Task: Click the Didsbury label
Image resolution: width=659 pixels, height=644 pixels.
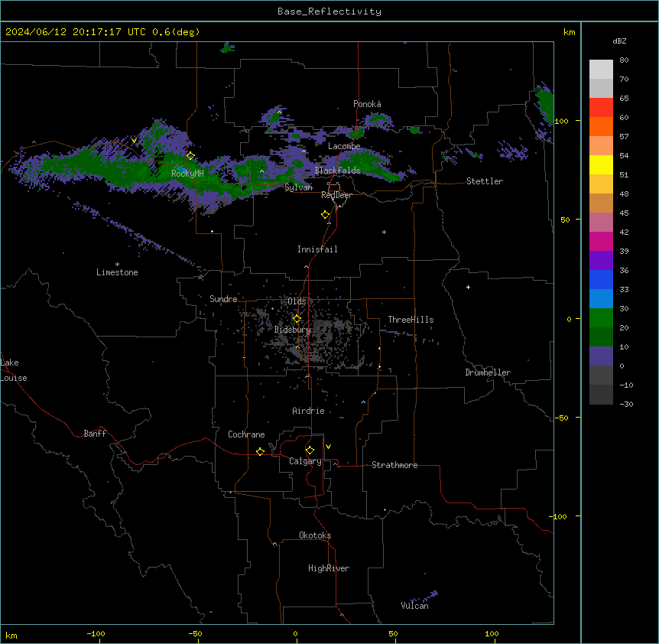Action: pyautogui.click(x=293, y=330)
